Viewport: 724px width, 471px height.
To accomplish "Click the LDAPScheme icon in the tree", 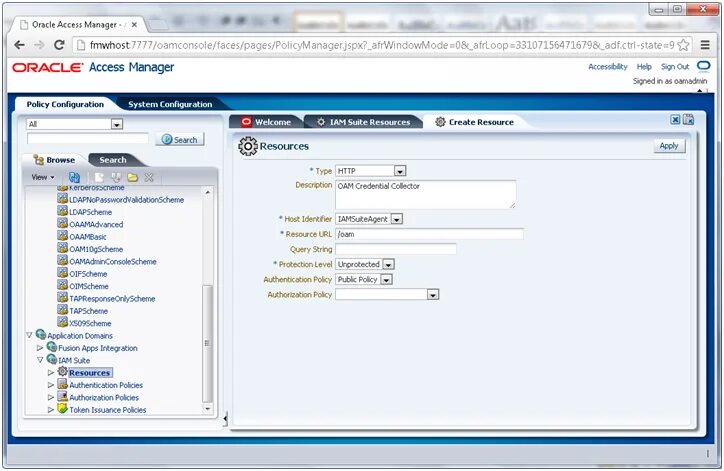I will (x=62, y=211).
